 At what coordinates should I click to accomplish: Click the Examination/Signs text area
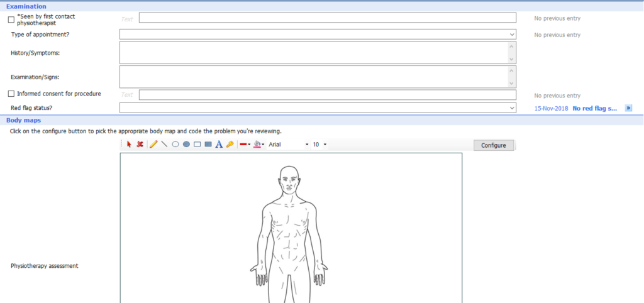pos(314,77)
